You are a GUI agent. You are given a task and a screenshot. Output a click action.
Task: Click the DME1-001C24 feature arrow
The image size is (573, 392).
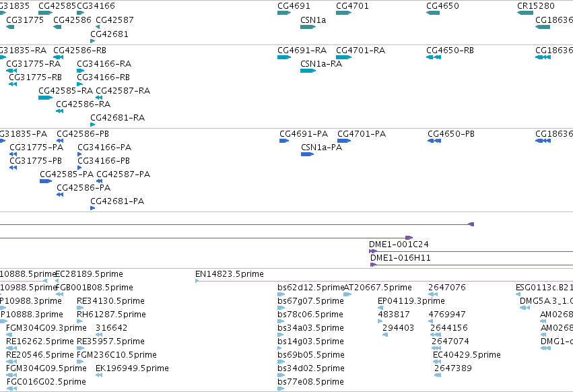pyautogui.click(x=373, y=251)
